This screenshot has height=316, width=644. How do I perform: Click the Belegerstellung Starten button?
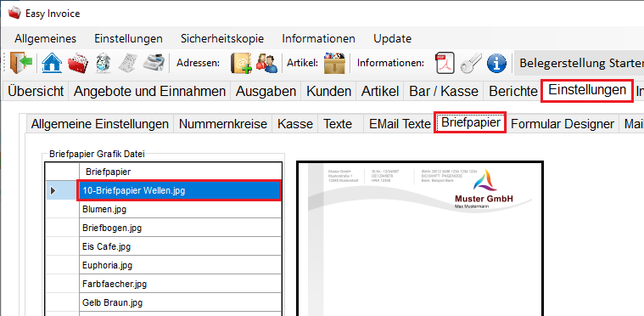(580, 63)
